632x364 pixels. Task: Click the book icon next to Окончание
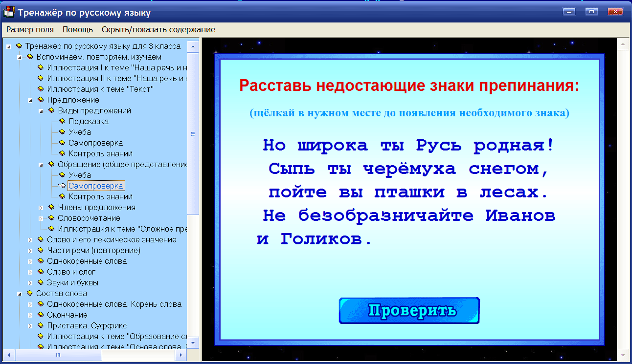[x=40, y=314]
